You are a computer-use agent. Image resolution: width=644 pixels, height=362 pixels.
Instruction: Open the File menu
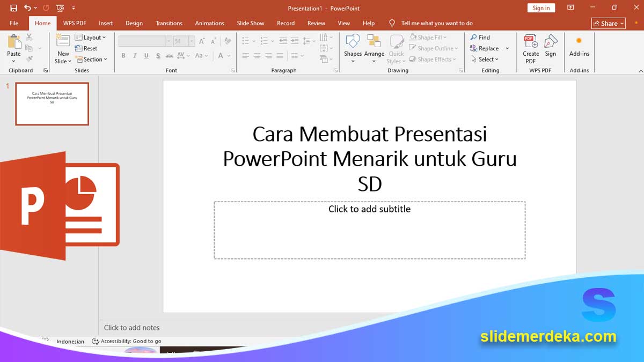click(x=14, y=23)
